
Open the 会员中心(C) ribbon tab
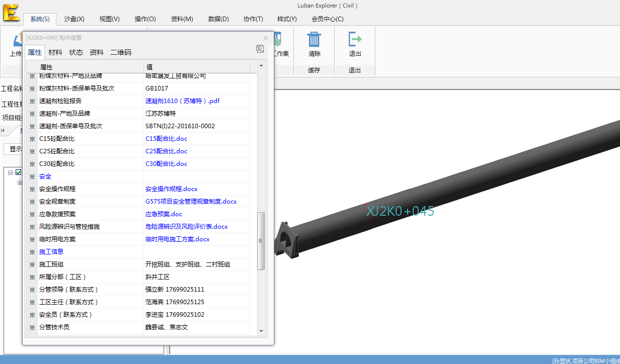point(328,19)
